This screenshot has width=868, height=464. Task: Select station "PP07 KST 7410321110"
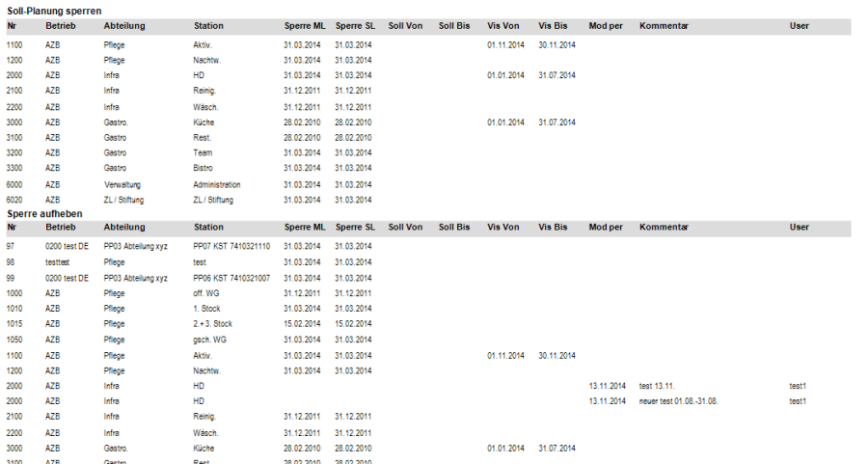click(231, 246)
